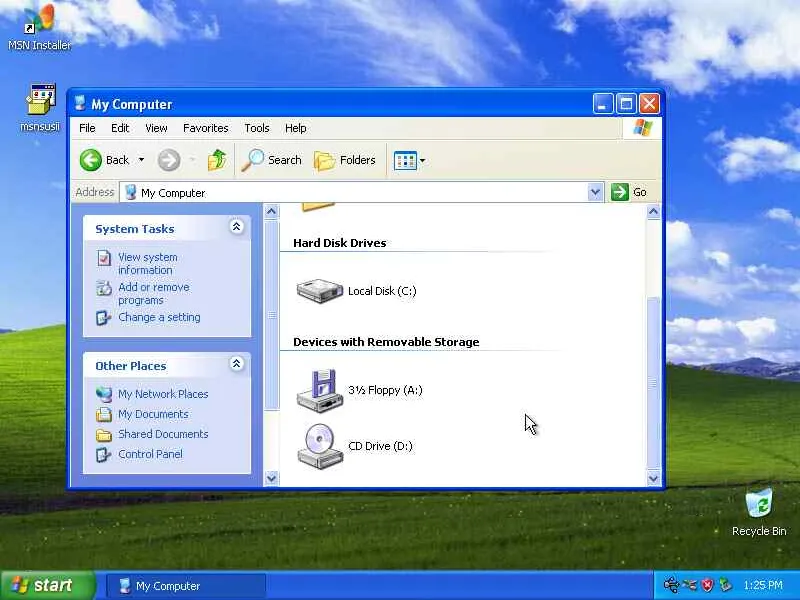Click View system information link
The image size is (800, 600).
pyautogui.click(x=148, y=263)
